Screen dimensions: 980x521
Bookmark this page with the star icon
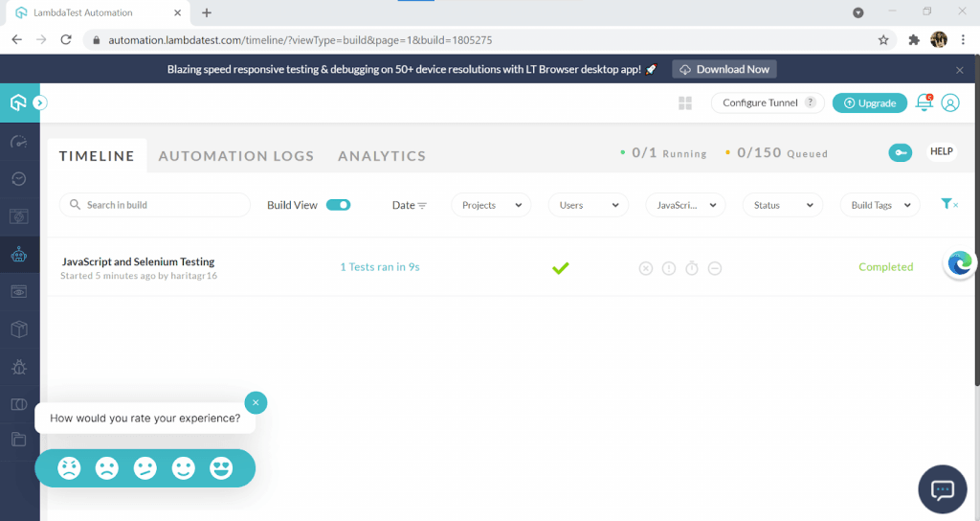[883, 40]
